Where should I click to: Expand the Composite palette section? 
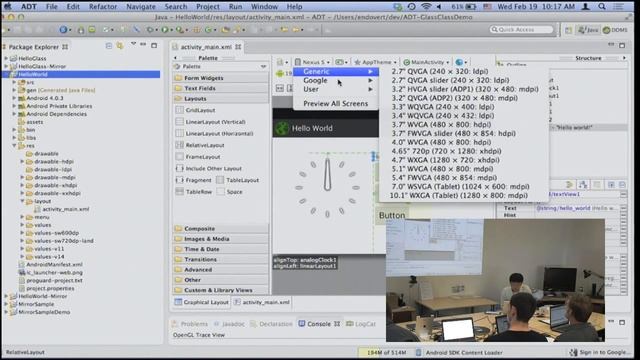(x=220, y=229)
